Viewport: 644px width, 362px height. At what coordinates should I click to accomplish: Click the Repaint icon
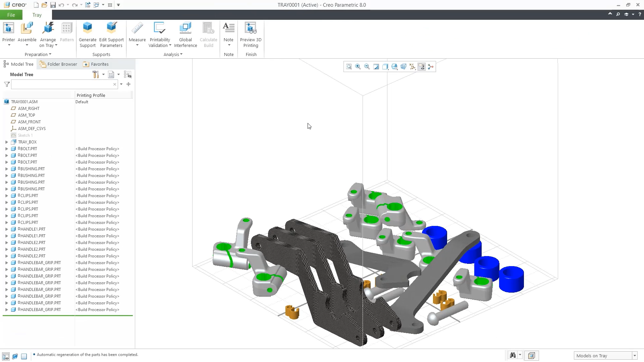tap(376, 67)
